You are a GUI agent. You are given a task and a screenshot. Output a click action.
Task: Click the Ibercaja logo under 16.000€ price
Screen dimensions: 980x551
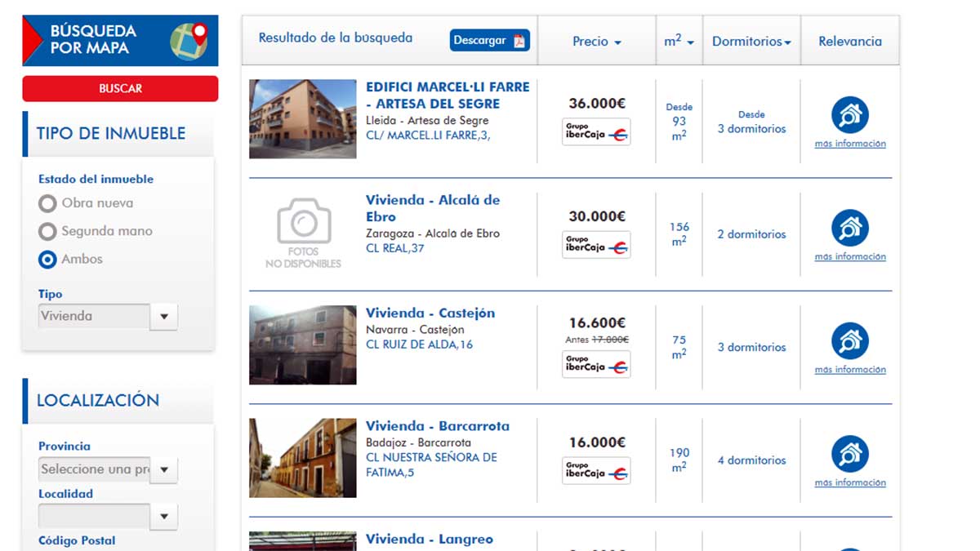[x=596, y=471]
